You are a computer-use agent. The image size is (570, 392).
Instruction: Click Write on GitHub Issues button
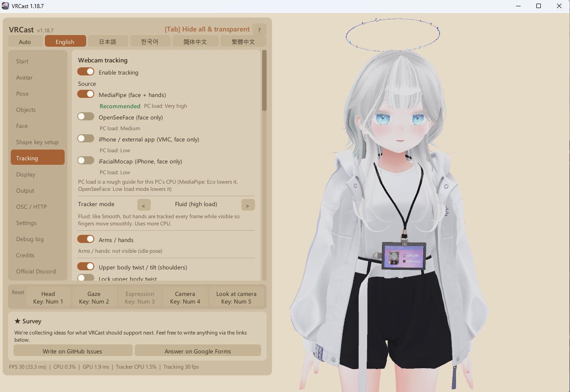pos(73,351)
